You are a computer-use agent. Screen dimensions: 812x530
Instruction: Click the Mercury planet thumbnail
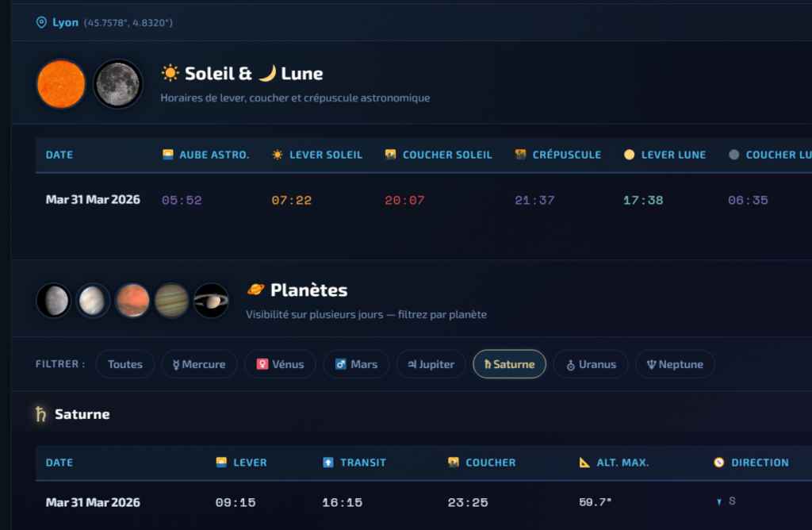click(53, 301)
